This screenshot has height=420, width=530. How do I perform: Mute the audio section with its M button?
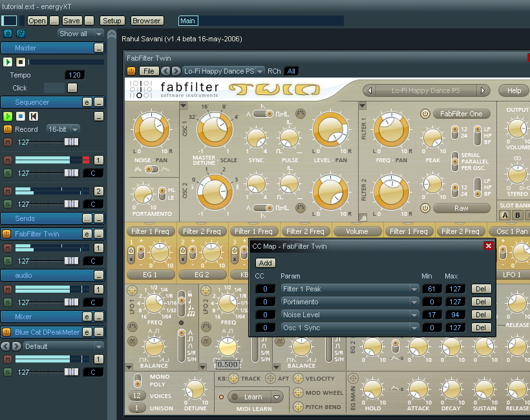pos(8,289)
